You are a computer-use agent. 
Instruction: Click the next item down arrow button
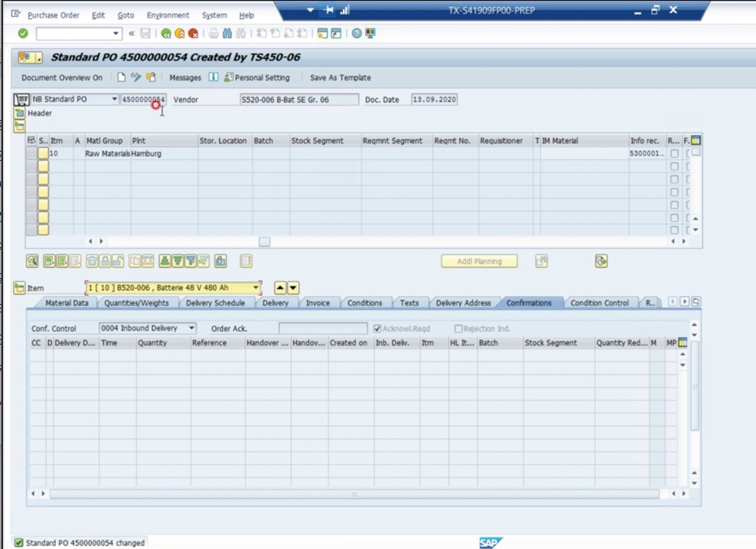click(x=293, y=288)
